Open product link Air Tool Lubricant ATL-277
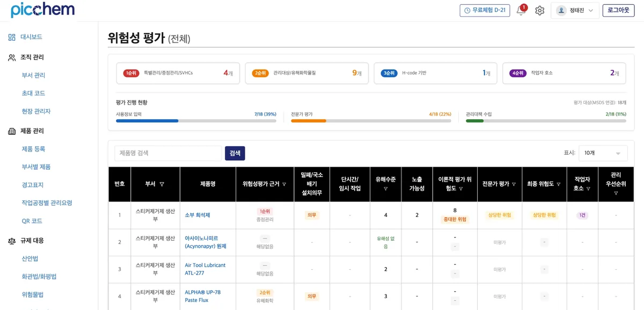The height and width of the screenshot is (310, 644). pos(205,269)
